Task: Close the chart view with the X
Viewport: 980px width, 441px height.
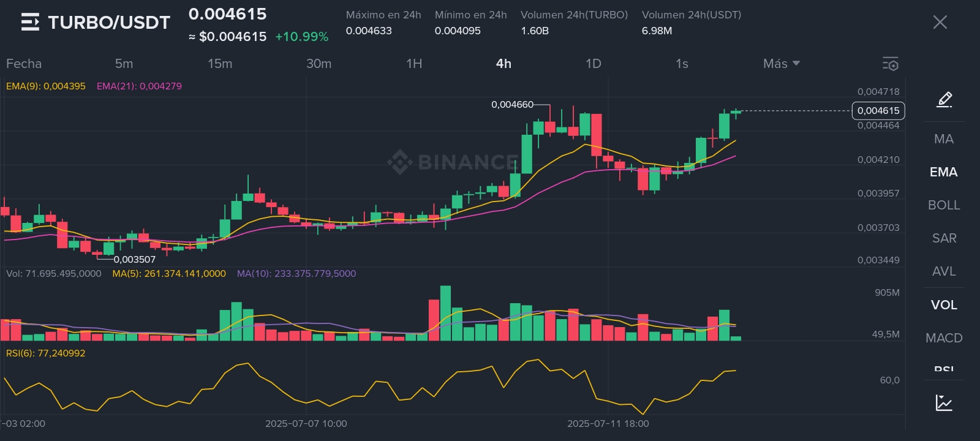Action: [x=940, y=23]
